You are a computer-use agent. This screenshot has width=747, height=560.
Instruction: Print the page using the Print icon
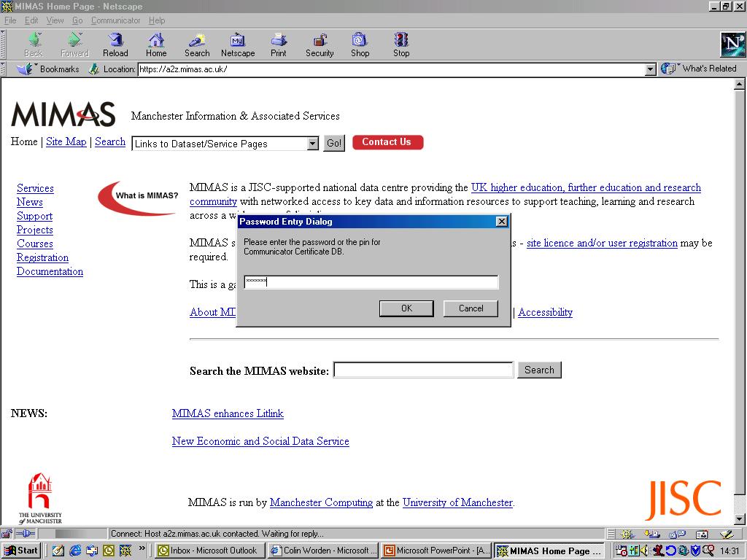[x=279, y=44]
